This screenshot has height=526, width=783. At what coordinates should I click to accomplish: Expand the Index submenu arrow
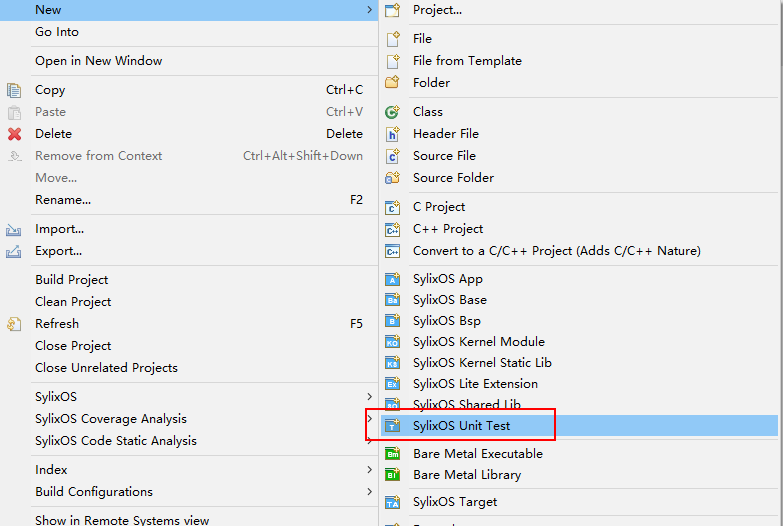click(x=370, y=470)
